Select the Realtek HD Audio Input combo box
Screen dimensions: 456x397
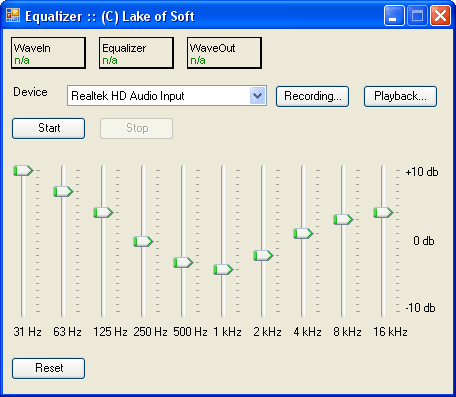167,96
